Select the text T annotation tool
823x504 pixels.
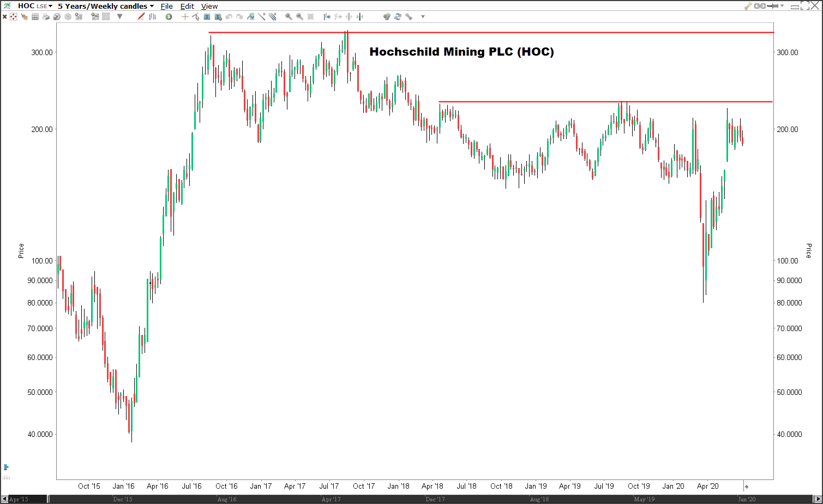[207, 17]
